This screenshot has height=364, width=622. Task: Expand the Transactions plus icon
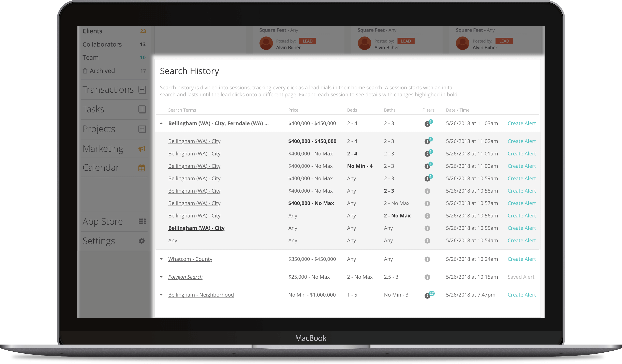coord(142,90)
